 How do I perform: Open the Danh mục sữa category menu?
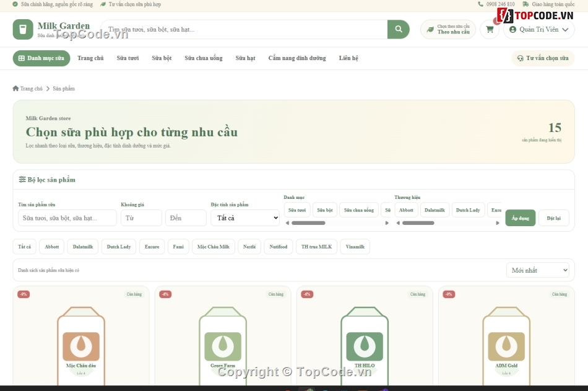pyautogui.click(x=41, y=58)
